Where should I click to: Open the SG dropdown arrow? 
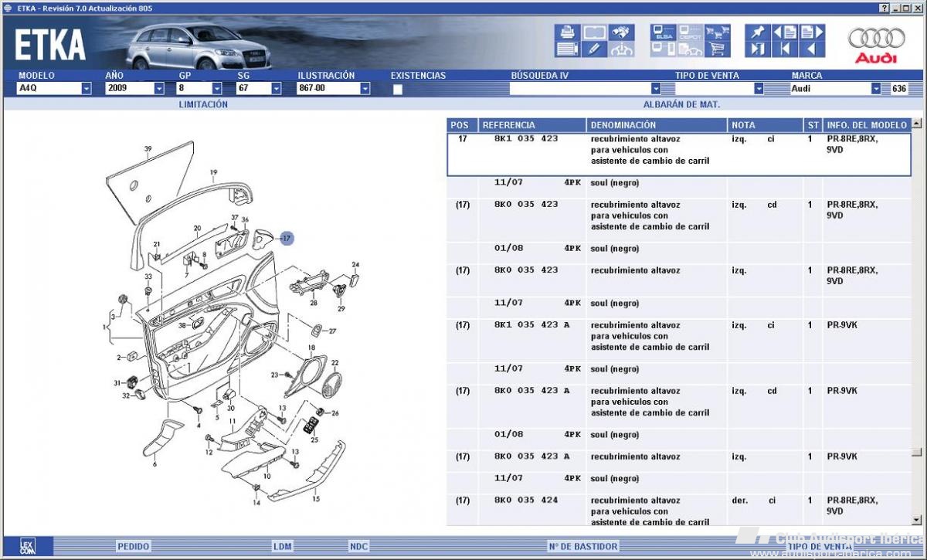click(x=276, y=89)
